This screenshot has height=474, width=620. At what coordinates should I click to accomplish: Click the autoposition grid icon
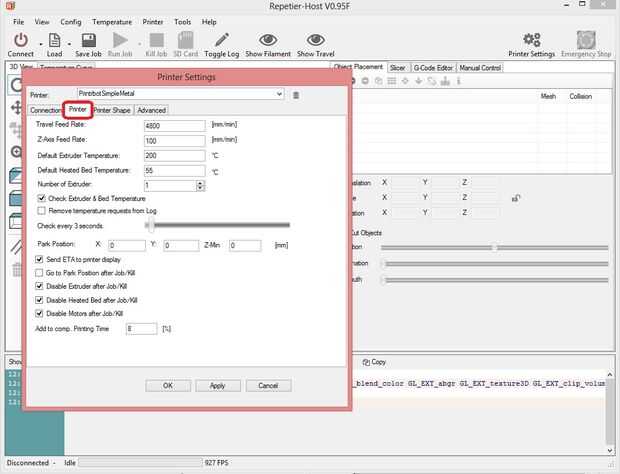pos(391,81)
